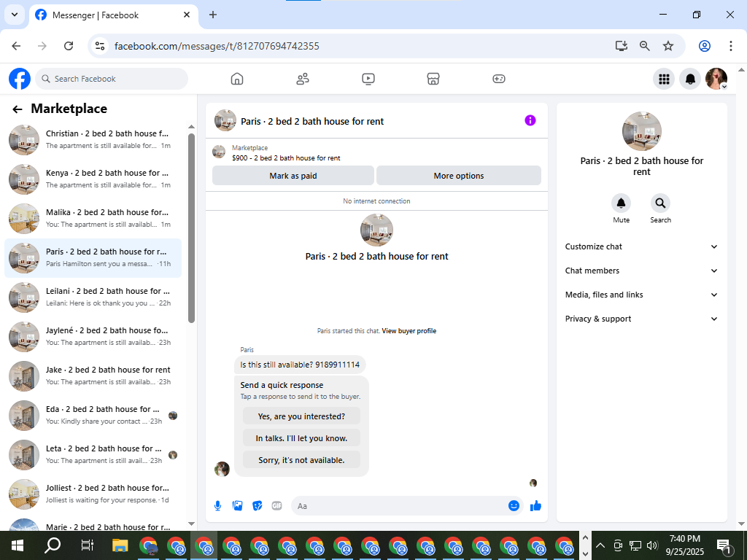Viewport: 747px width, 560px height.
Task: Choose a sticker from the sticker icon
Action: pos(258,506)
